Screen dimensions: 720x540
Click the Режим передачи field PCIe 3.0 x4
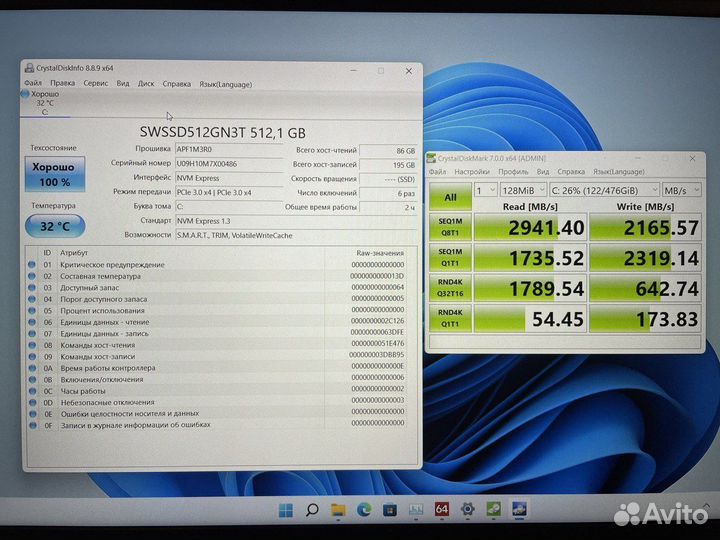coord(229,192)
